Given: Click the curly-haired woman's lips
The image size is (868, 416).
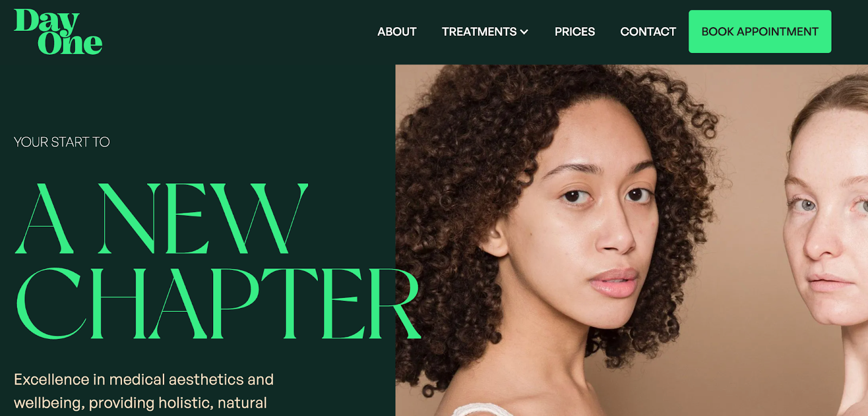Looking at the screenshot, I should (613, 282).
